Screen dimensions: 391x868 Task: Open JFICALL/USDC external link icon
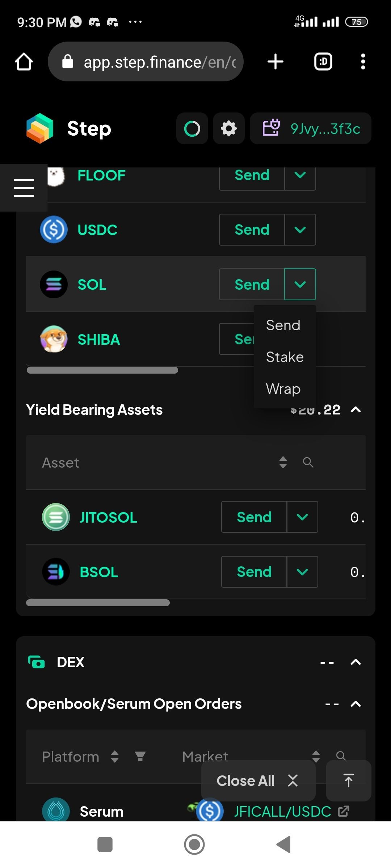coord(343,811)
